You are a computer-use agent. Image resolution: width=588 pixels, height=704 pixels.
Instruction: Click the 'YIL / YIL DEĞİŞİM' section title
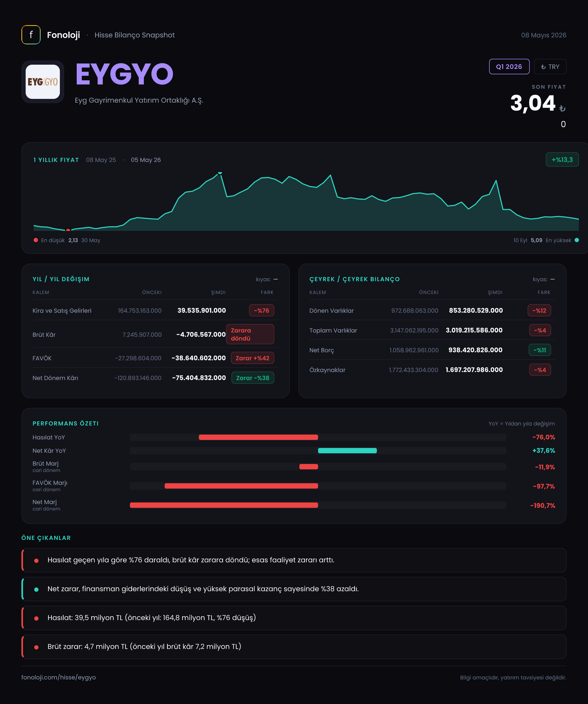click(61, 279)
